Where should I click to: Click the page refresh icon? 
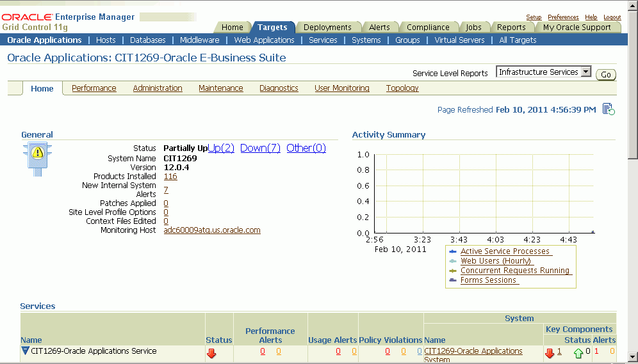[609, 109]
